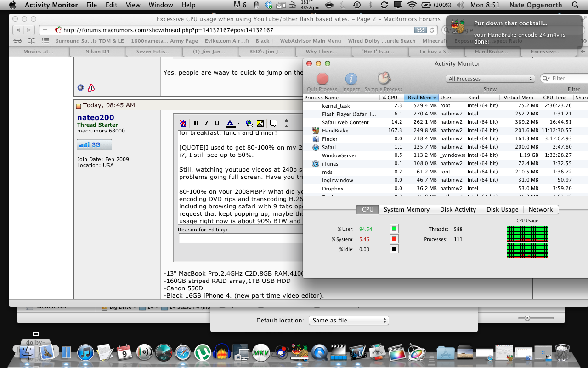Reload the page in Safari
This screenshot has height=368, width=588.
click(x=432, y=30)
